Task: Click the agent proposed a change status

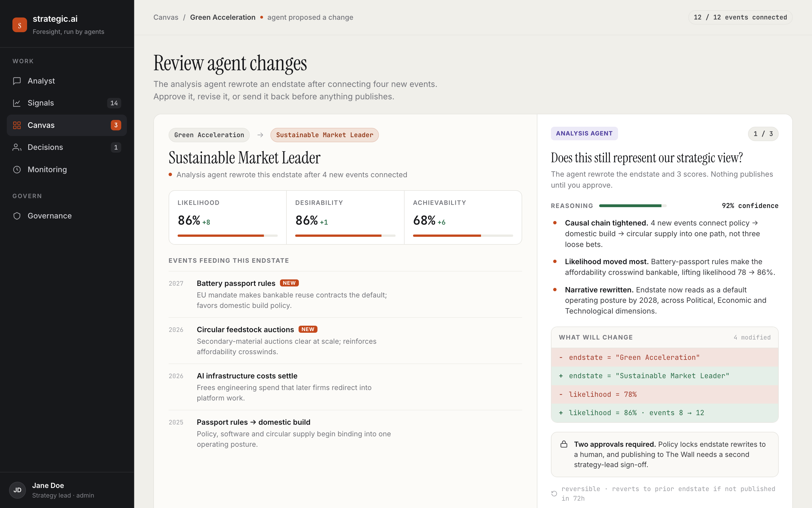Action: (x=310, y=17)
